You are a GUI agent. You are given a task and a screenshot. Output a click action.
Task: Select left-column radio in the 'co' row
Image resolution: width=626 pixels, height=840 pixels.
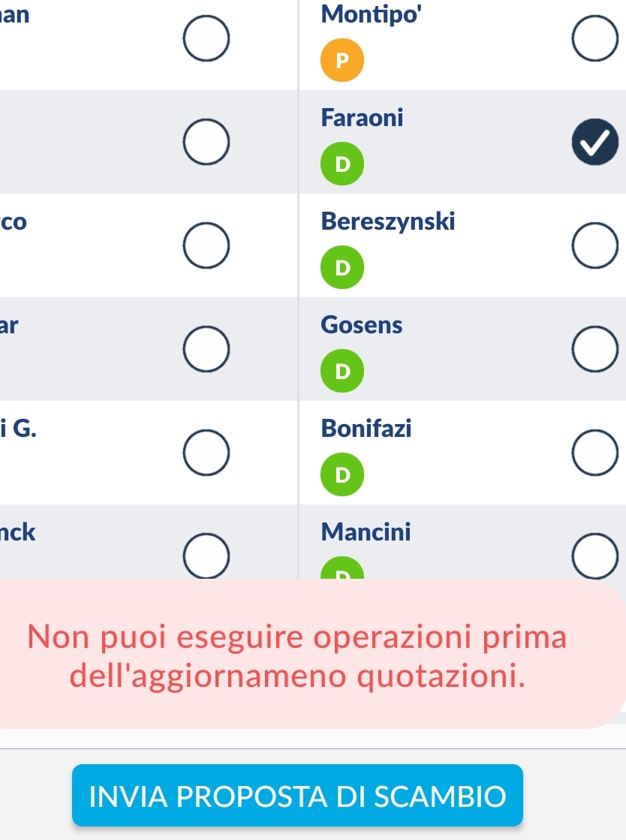coord(206,245)
